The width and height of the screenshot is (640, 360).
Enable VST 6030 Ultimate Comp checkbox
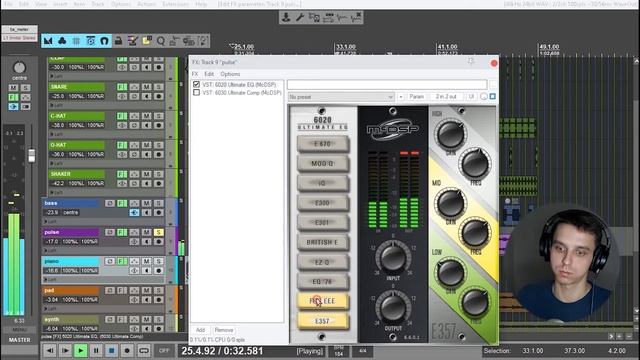coord(196,93)
